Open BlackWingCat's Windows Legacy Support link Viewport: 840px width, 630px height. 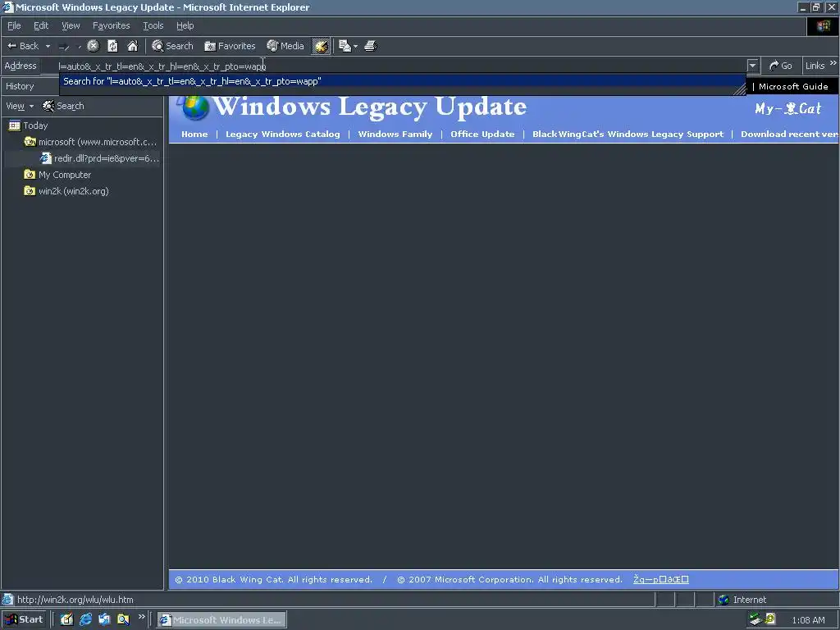click(x=628, y=135)
